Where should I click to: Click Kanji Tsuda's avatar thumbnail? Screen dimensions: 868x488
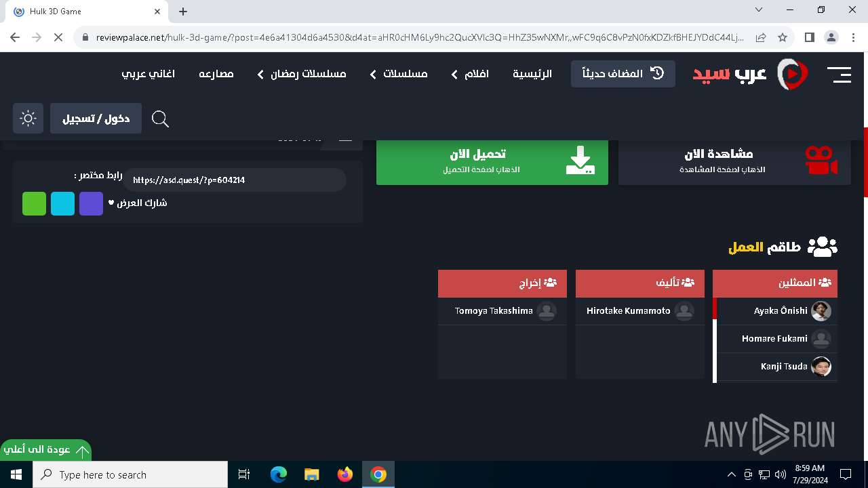coord(821,367)
